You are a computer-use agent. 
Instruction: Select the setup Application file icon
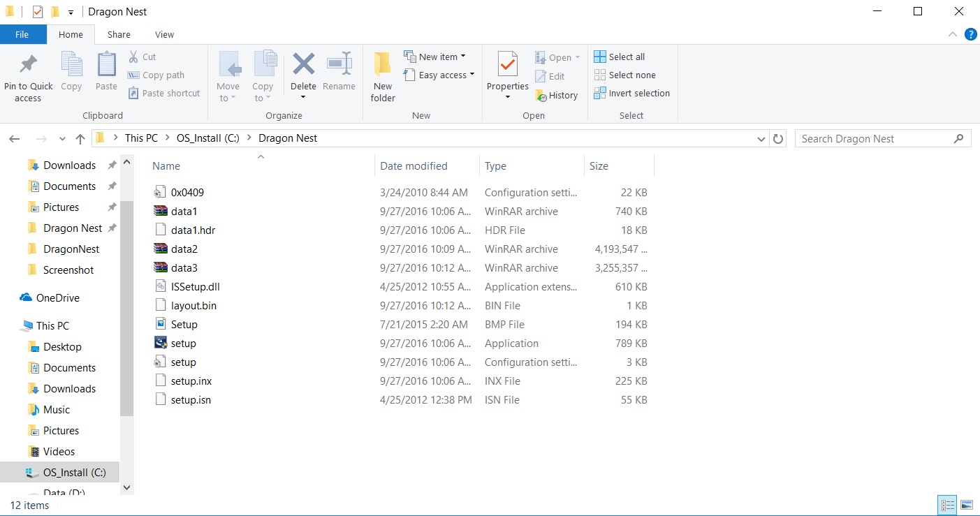click(161, 343)
